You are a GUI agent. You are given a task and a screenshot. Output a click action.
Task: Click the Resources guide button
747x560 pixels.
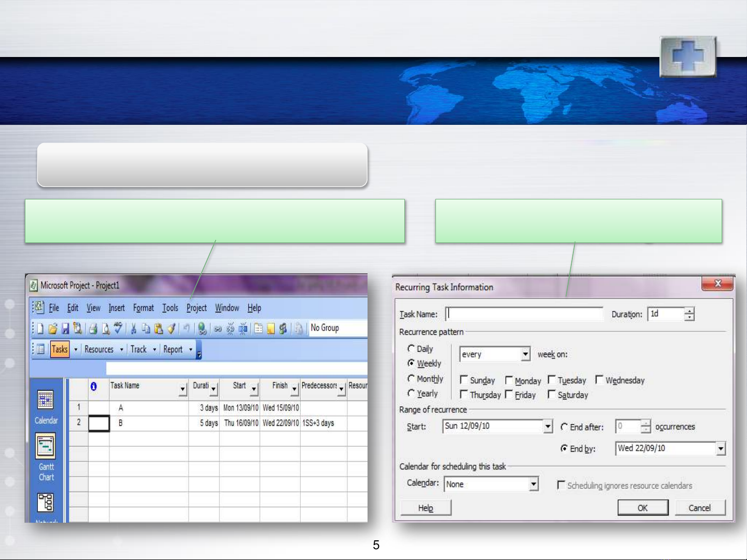(x=99, y=349)
